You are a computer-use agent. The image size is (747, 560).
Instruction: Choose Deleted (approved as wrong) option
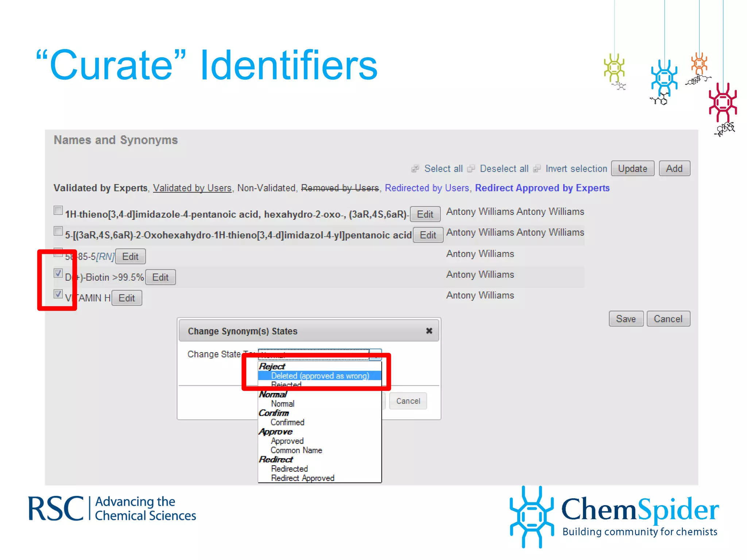[320, 376]
